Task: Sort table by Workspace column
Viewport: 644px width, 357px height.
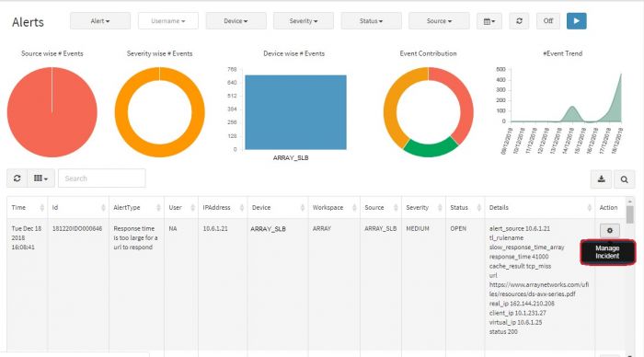Action: pyautogui.click(x=334, y=207)
